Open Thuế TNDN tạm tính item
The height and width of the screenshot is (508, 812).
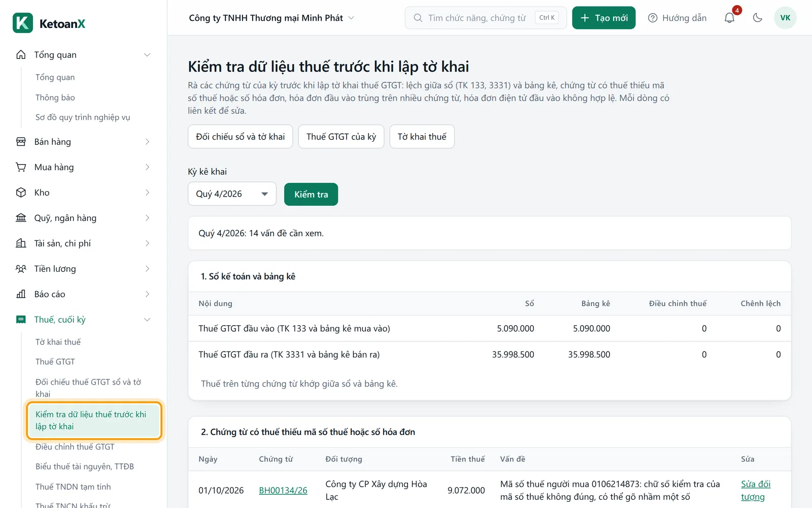73,487
